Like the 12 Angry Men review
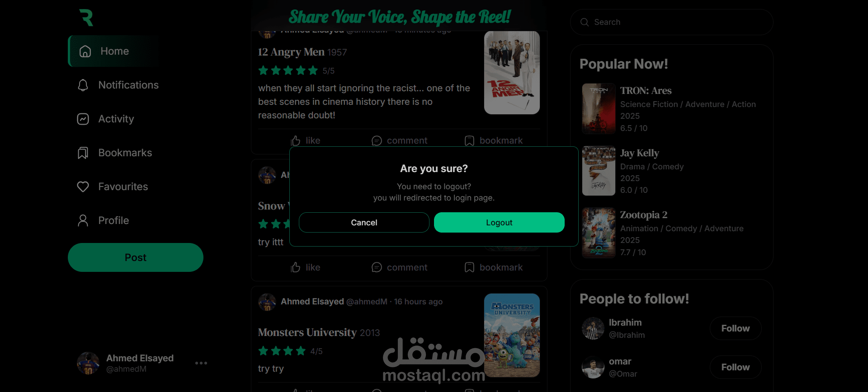 [x=306, y=140]
